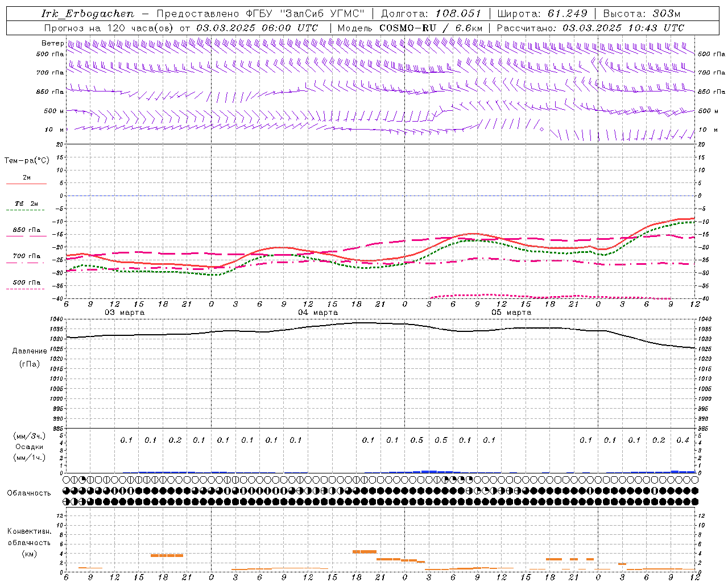Select the date label 05 марта

point(511,313)
